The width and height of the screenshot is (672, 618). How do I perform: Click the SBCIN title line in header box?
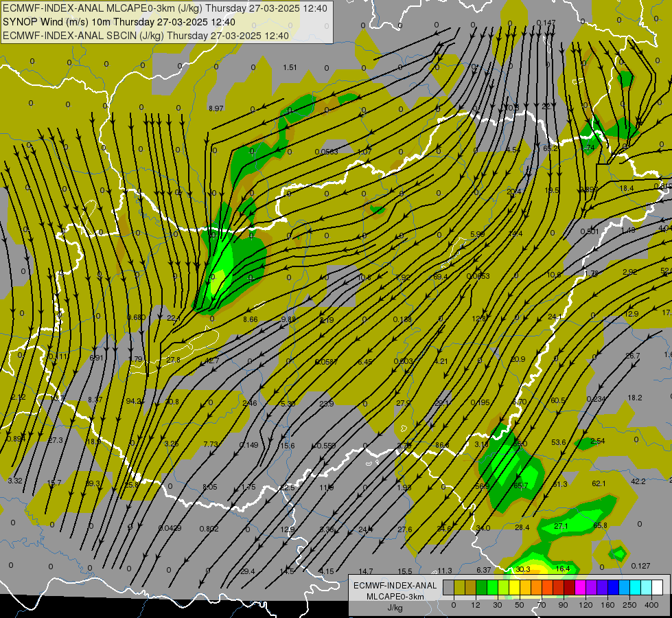tap(146, 36)
